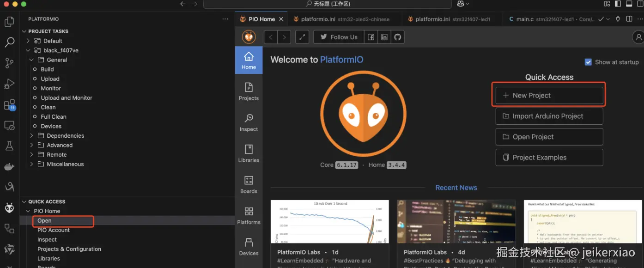Collapse the General folder

click(x=31, y=60)
